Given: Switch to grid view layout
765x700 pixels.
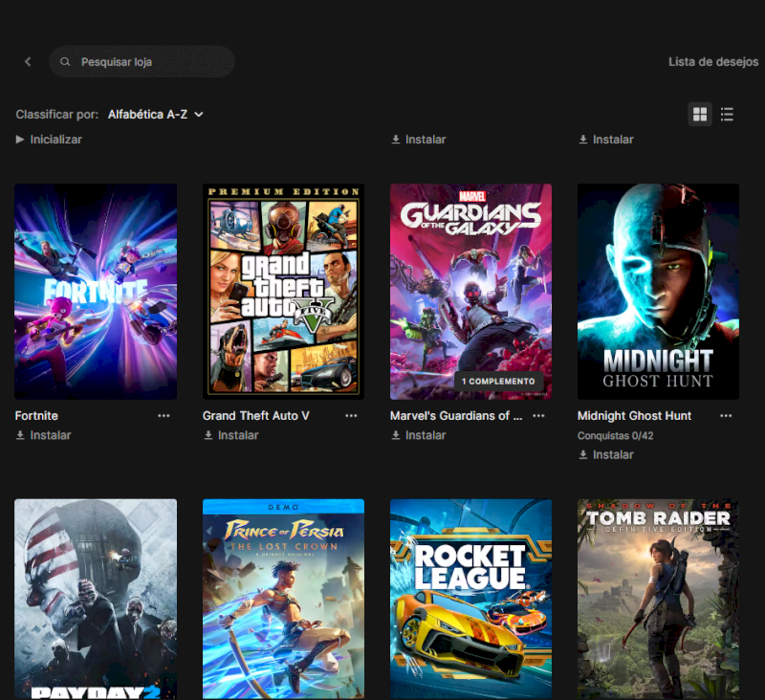Looking at the screenshot, I should (700, 114).
